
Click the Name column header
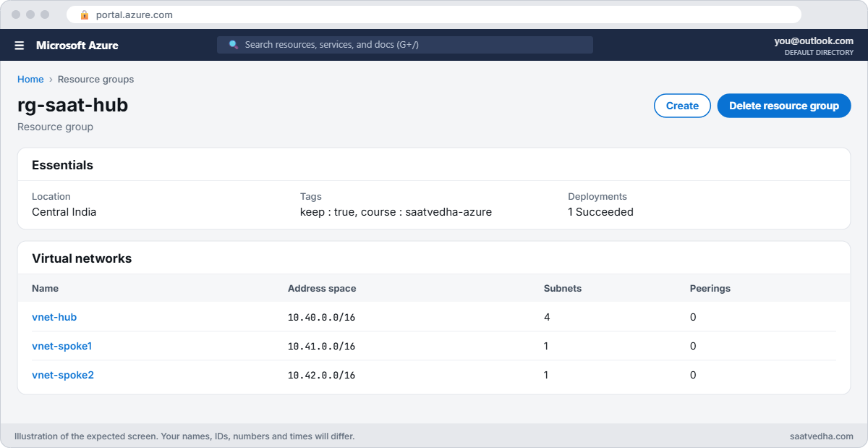point(45,288)
